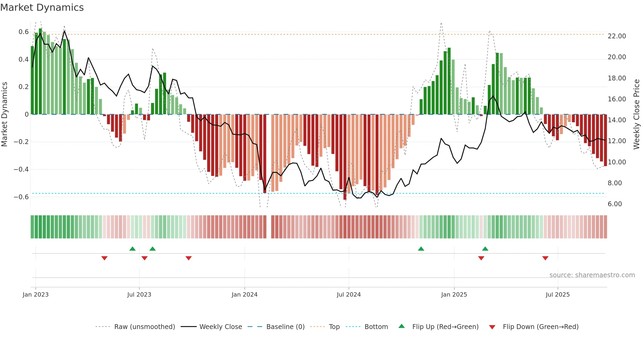
Task: Select the green Flip Up triangle after Jul 2023
Action: click(x=153, y=249)
